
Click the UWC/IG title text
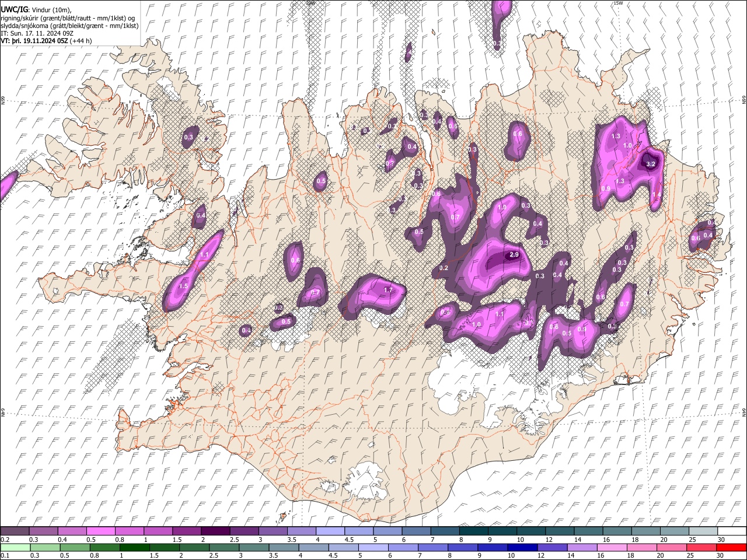[13, 9]
